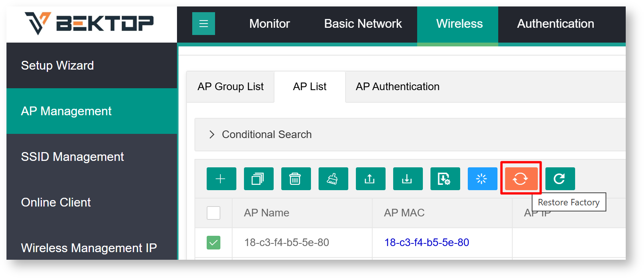Open the Basic Network top menu
Screen dimensions: 644x278
pyautogui.click(x=363, y=24)
